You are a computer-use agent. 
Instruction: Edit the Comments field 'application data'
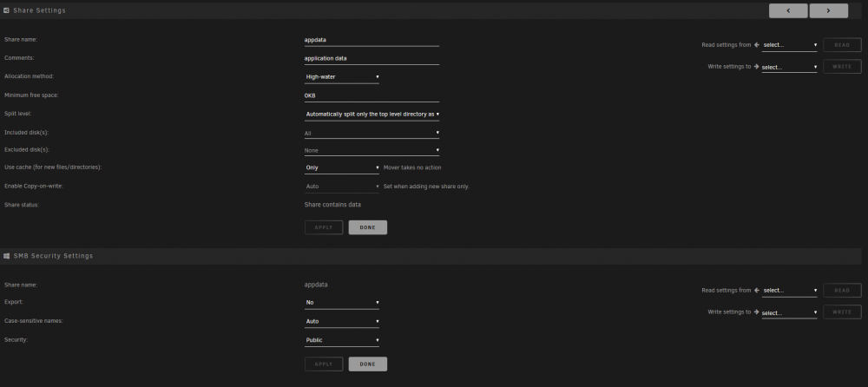[x=372, y=58]
